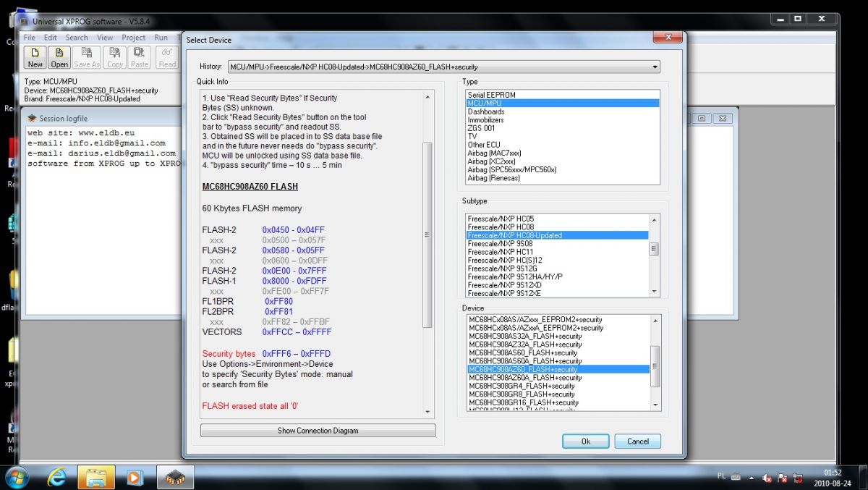This screenshot has width=868, height=490.
Task: Open Windows Explorer folder icon in taskbar
Action: tap(96, 477)
